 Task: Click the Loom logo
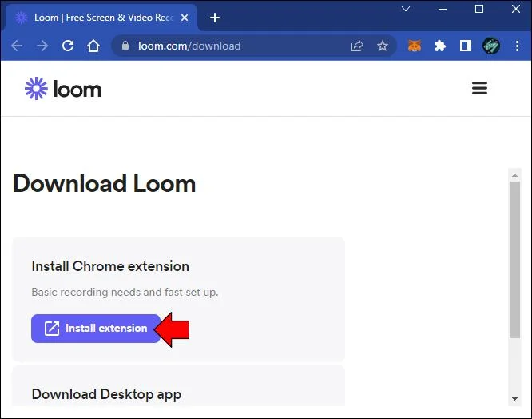pyautogui.click(x=63, y=89)
